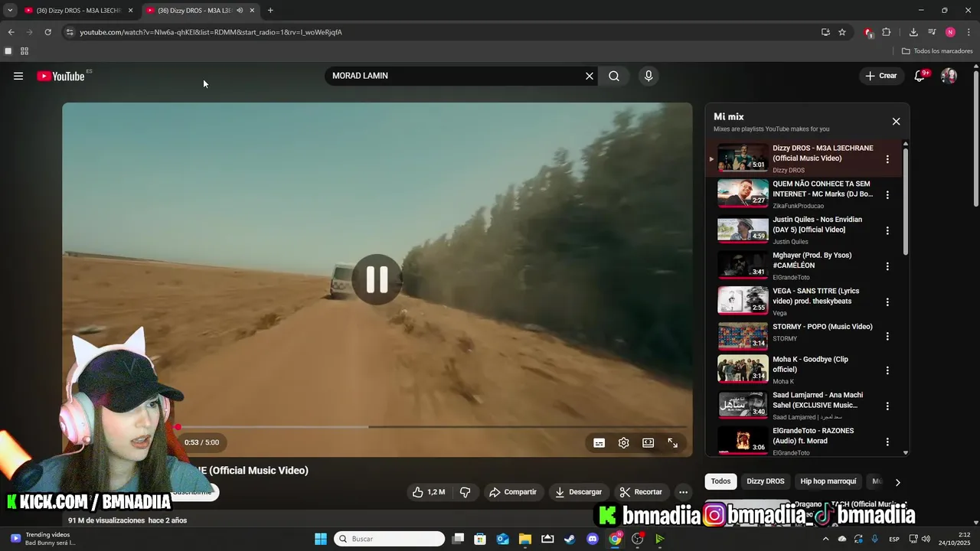Enter fullscreen mode
Screen dimensions: 980x551
pos(673,442)
